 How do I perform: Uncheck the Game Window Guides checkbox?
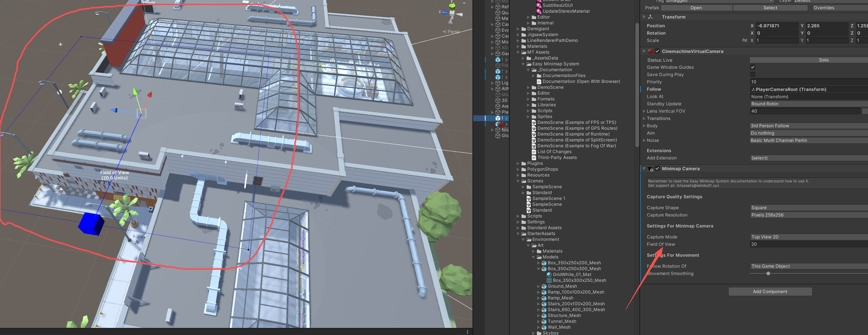pyautogui.click(x=752, y=67)
